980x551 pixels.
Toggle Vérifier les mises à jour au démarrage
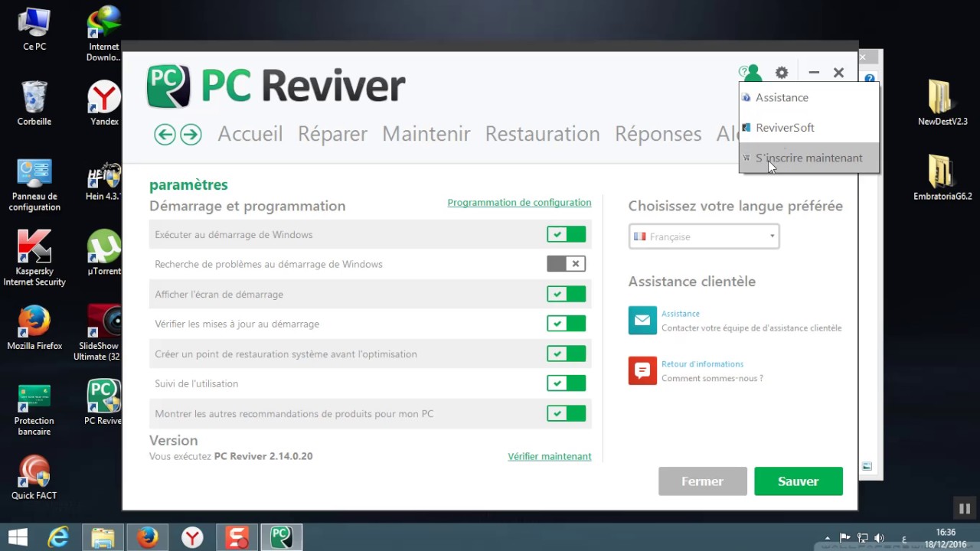click(x=566, y=324)
